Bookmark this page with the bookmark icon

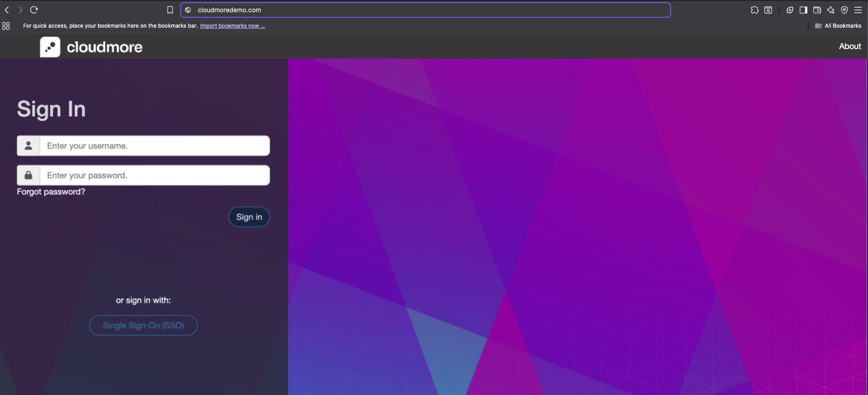pos(170,10)
